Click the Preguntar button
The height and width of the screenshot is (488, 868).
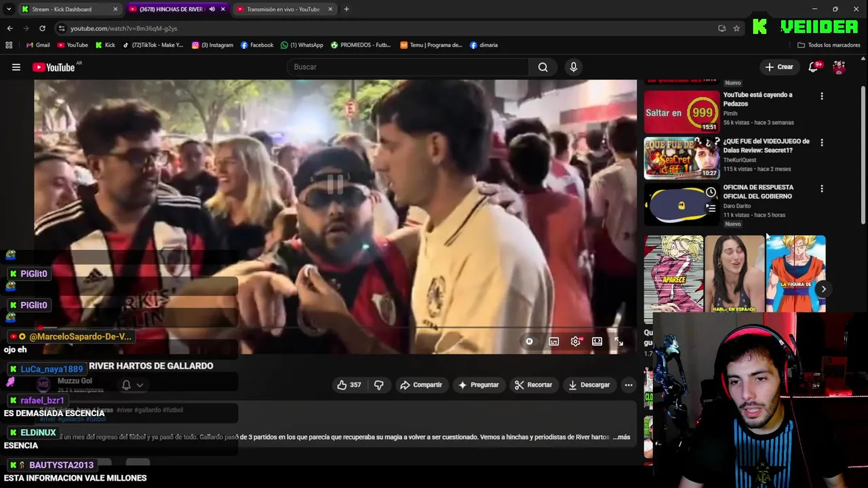point(478,385)
